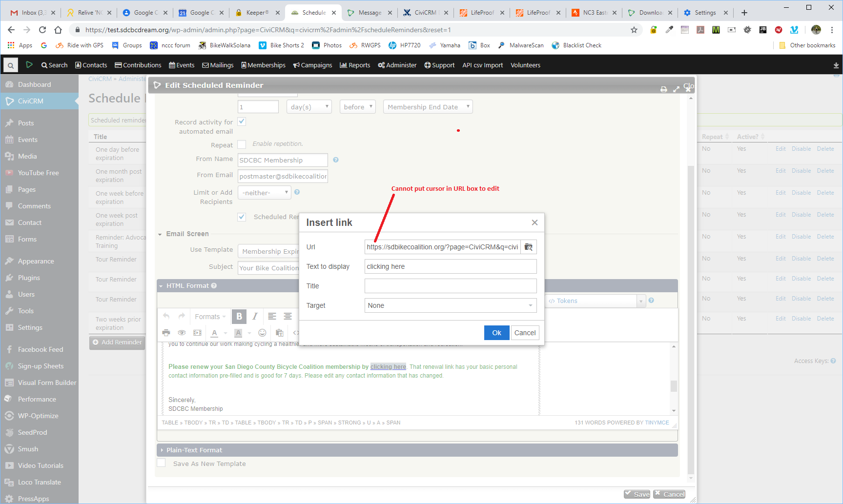
Task: Click Cancel at the Edit Scheduled Reminder bottom
Action: point(670,494)
